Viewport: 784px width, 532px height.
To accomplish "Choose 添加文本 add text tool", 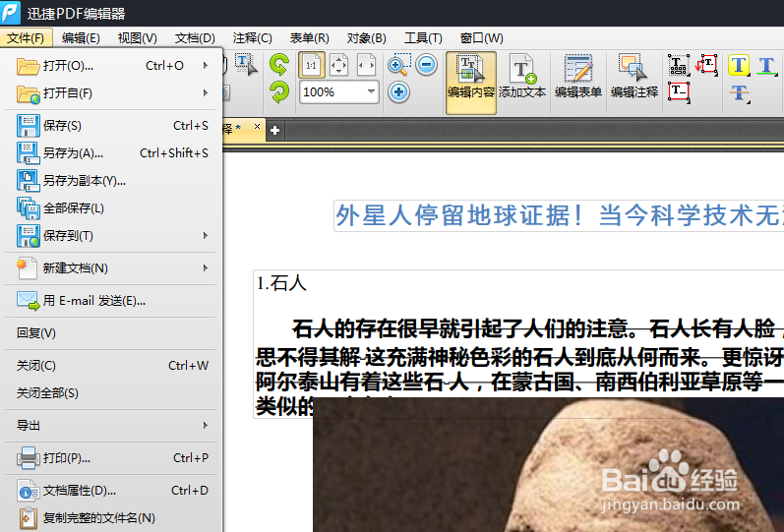I will click(x=522, y=77).
